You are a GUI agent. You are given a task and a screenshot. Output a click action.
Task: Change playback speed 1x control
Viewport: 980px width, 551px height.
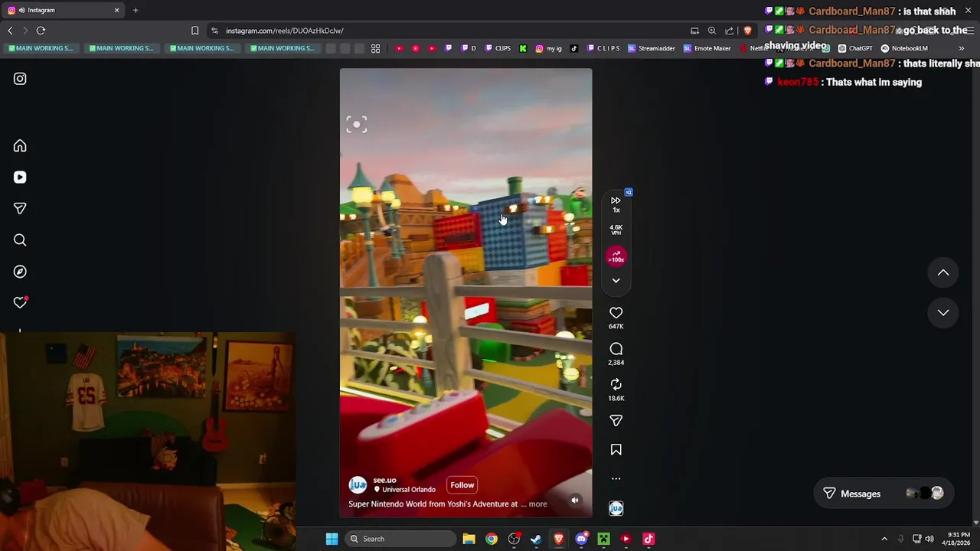616,204
